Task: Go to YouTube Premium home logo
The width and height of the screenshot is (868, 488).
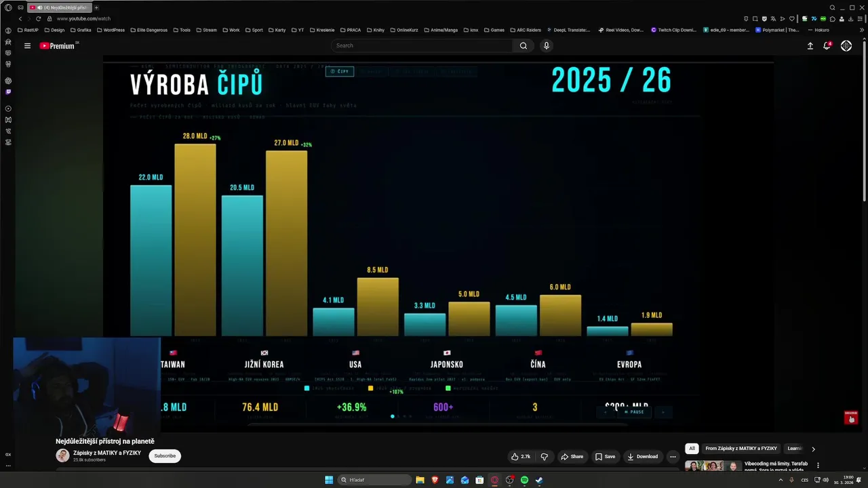Action: [x=57, y=45]
